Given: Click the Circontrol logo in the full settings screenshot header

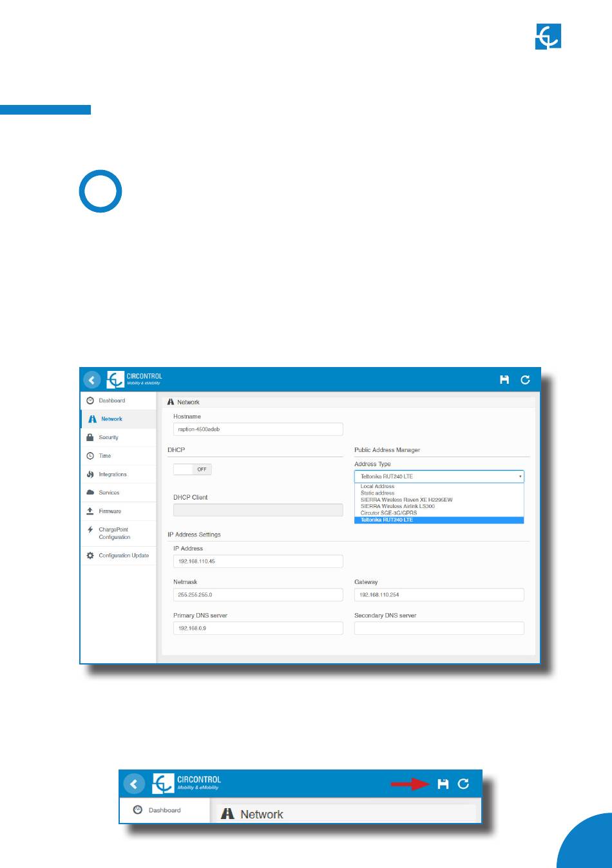Looking at the screenshot, I should [135, 379].
